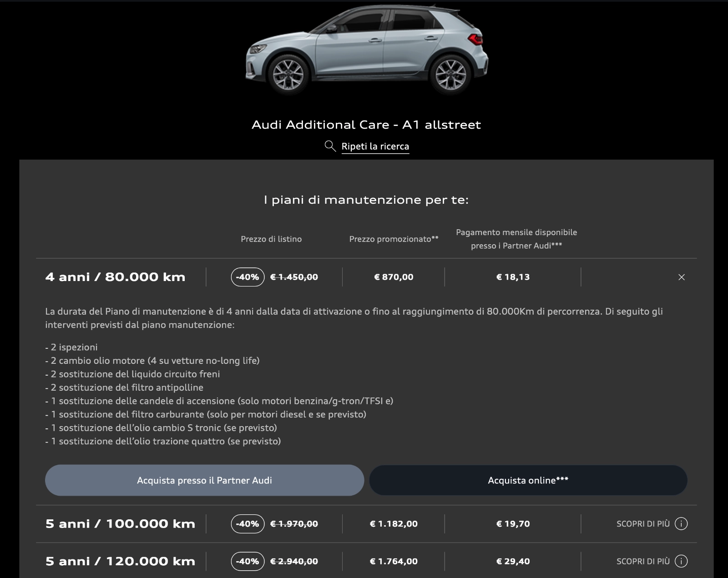Expand Scopri di più for 120.000 km plan

pos(643,561)
